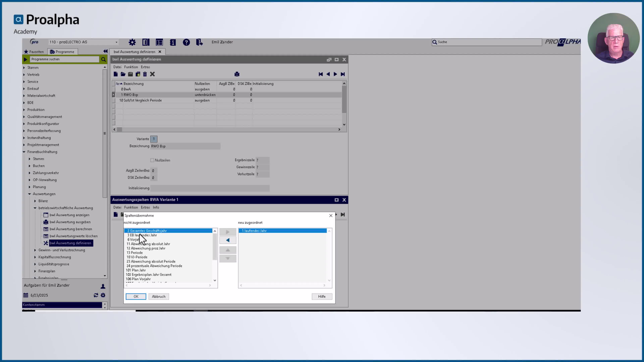
Task: Select 1 laufendes Jahr in neu zugeordnet
Action: 282,231
